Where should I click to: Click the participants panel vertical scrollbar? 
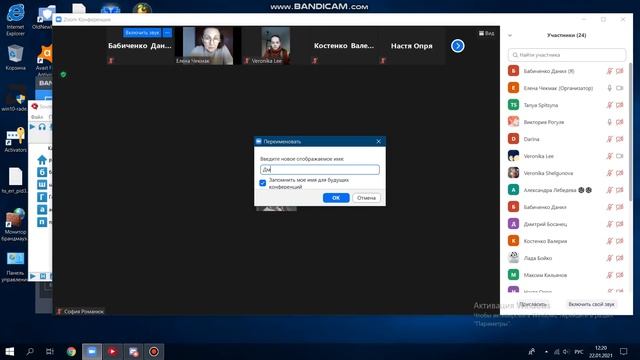[x=630, y=131]
